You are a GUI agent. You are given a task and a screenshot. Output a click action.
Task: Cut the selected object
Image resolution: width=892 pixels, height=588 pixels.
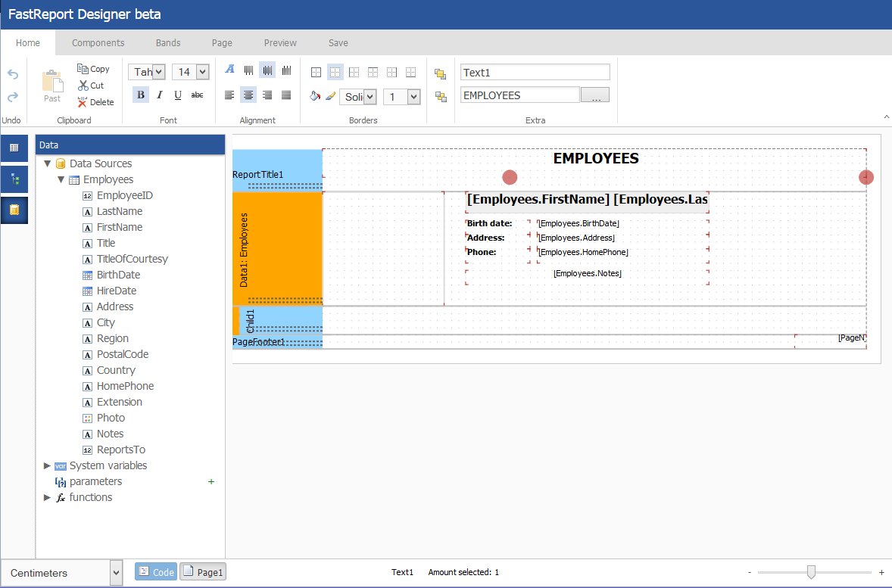coord(91,86)
